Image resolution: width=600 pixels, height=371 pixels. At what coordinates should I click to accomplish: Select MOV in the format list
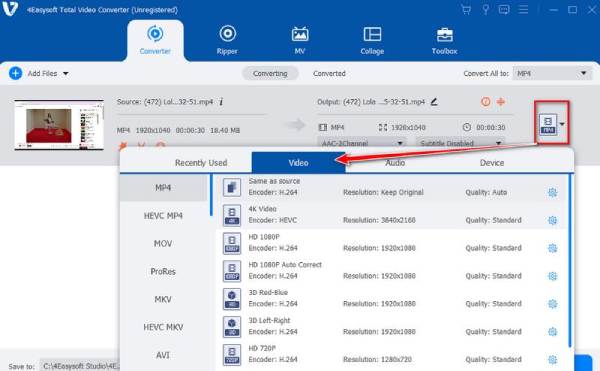click(x=163, y=244)
